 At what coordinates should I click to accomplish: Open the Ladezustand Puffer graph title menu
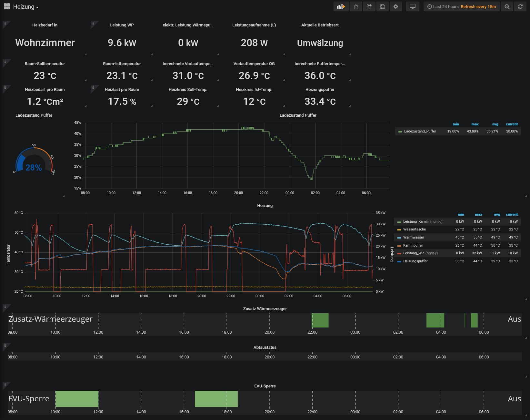click(298, 115)
